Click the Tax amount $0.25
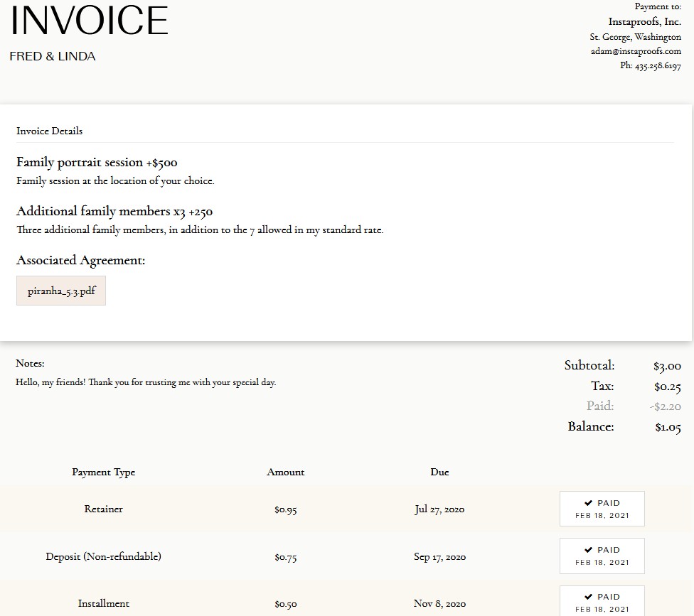 click(668, 387)
